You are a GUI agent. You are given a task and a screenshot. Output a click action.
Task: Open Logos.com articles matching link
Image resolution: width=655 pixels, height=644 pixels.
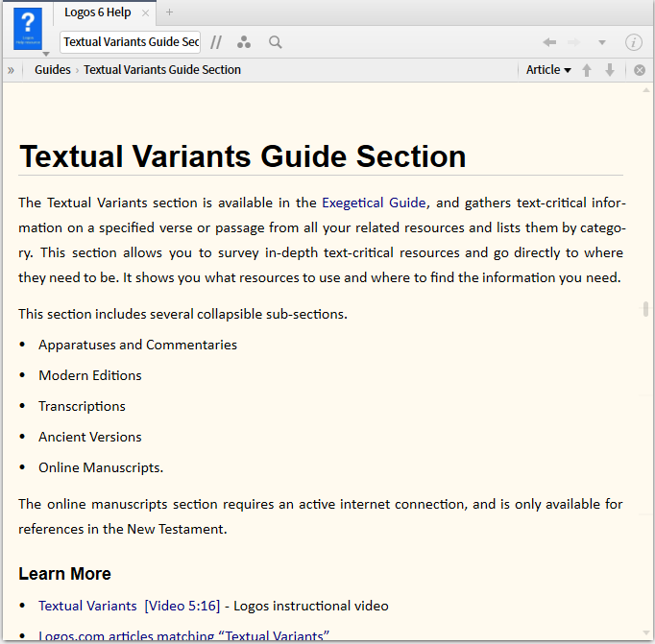[183, 635]
